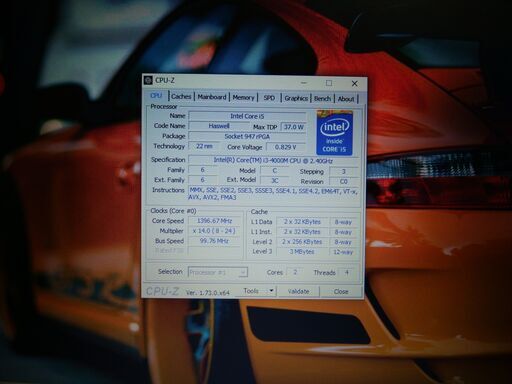Click the Specification text field
This screenshot has height=384, width=512.
pos(273,160)
